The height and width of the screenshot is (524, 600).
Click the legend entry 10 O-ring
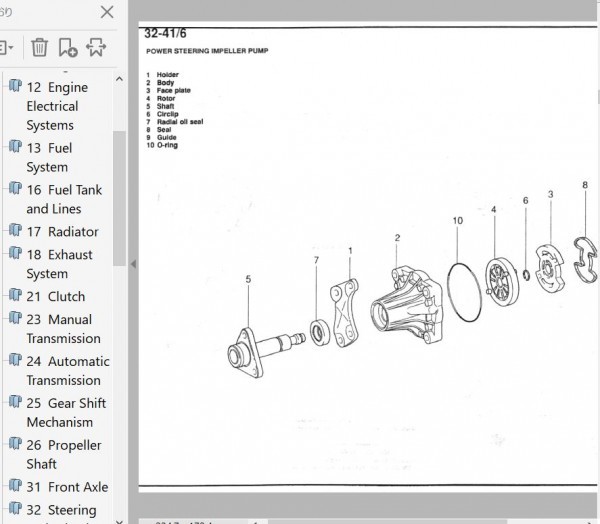[162, 145]
